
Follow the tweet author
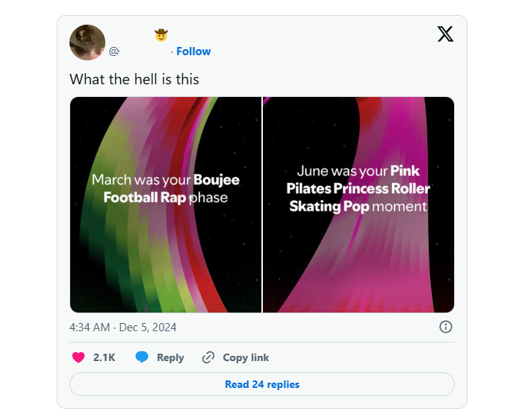tap(193, 51)
